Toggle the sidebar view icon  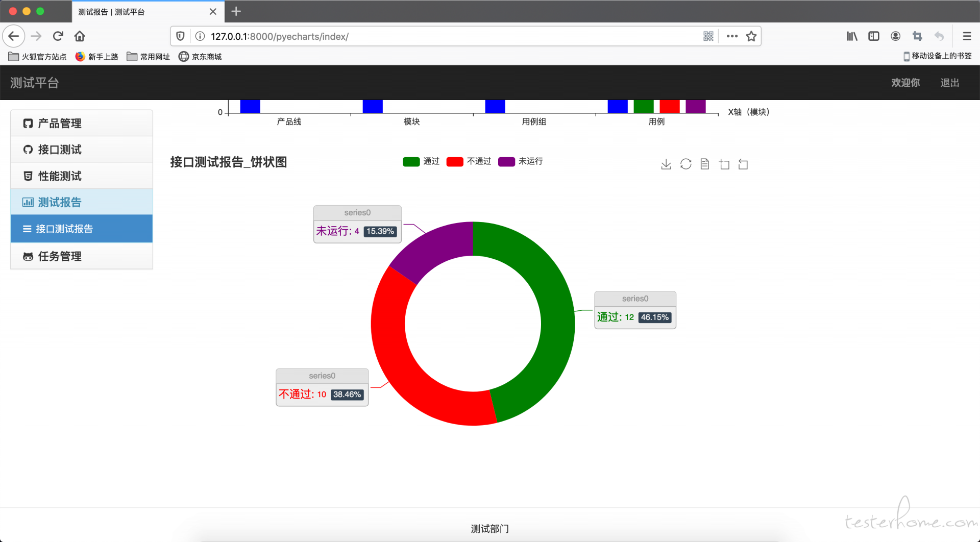[x=874, y=36]
